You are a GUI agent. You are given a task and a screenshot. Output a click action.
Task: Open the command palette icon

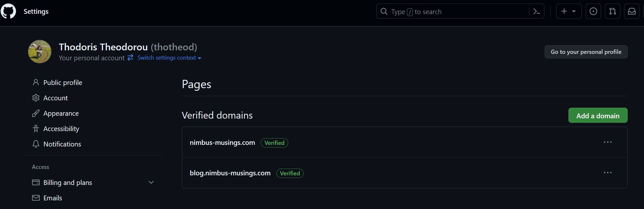tap(537, 12)
